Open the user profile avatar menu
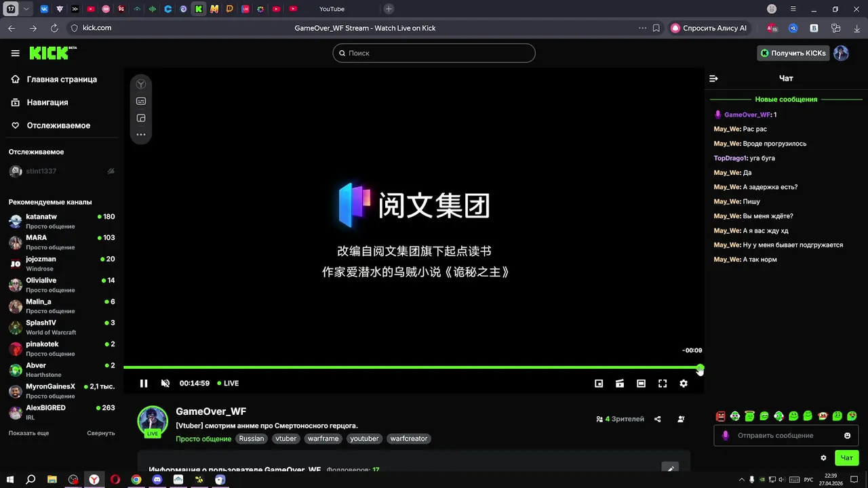This screenshot has height=488, width=868. point(841,53)
